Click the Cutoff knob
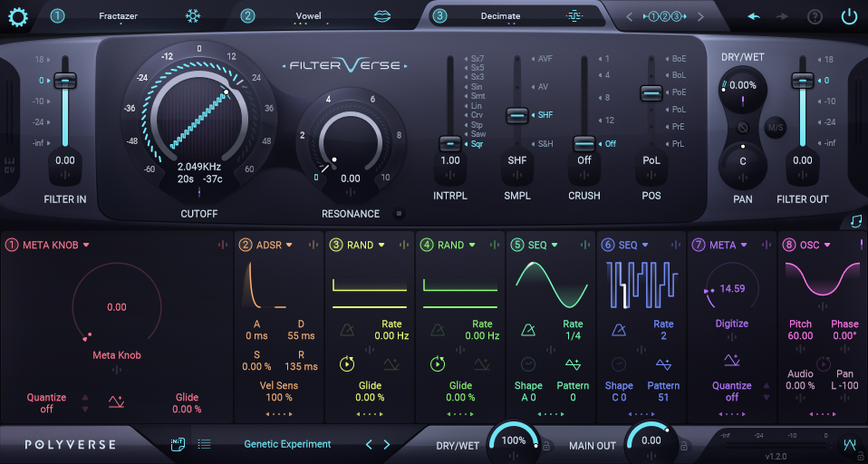Viewport: 868px width, 464px height. tap(198, 118)
